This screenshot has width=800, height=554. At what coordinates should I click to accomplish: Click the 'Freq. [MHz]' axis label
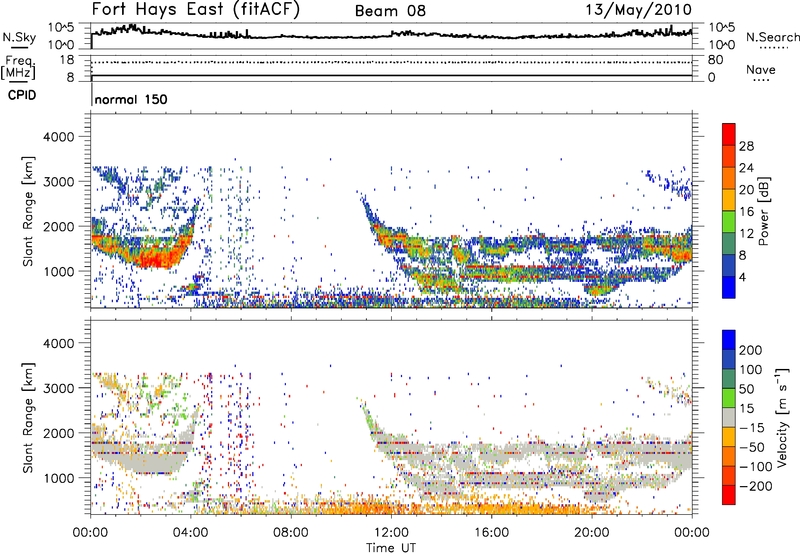click(x=19, y=68)
